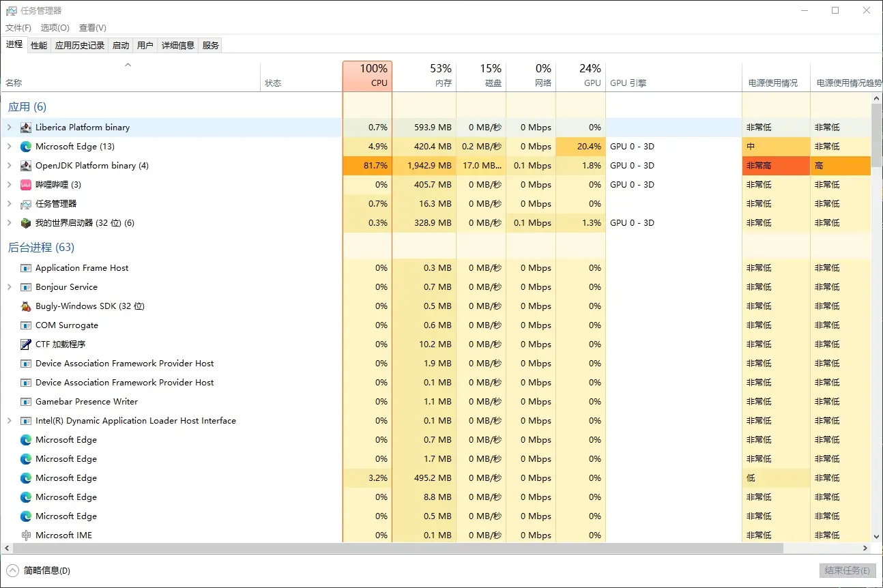883x588 pixels.
Task: Click the OpenJDK Platform binary icon
Action: tap(26, 166)
